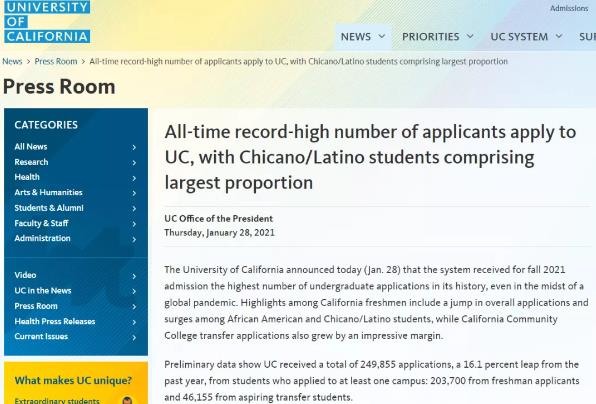This screenshot has height=404, width=596.
Task: Select Administration category
Action: tap(42, 238)
